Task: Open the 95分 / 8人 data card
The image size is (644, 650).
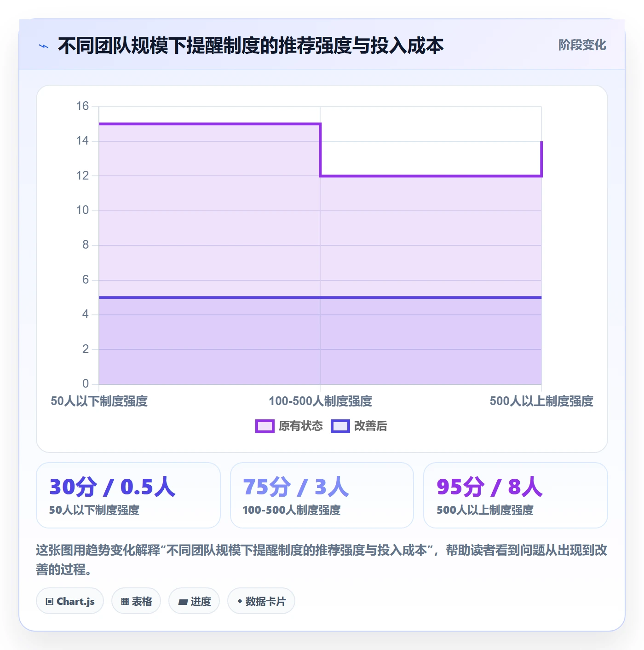Action: (x=516, y=495)
